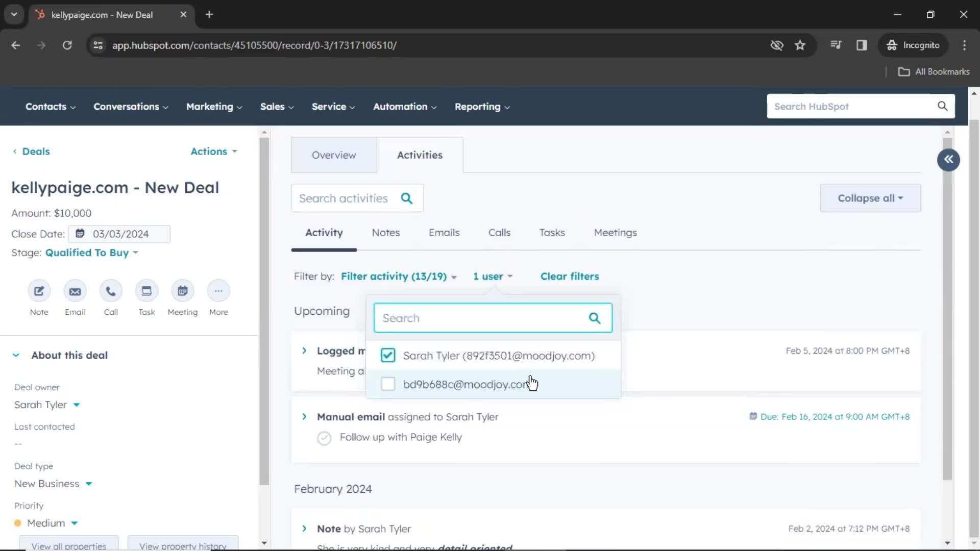Image resolution: width=980 pixels, height=551 pixels.
Task: Click the Email icon to compose email
Action: (75, 291)
